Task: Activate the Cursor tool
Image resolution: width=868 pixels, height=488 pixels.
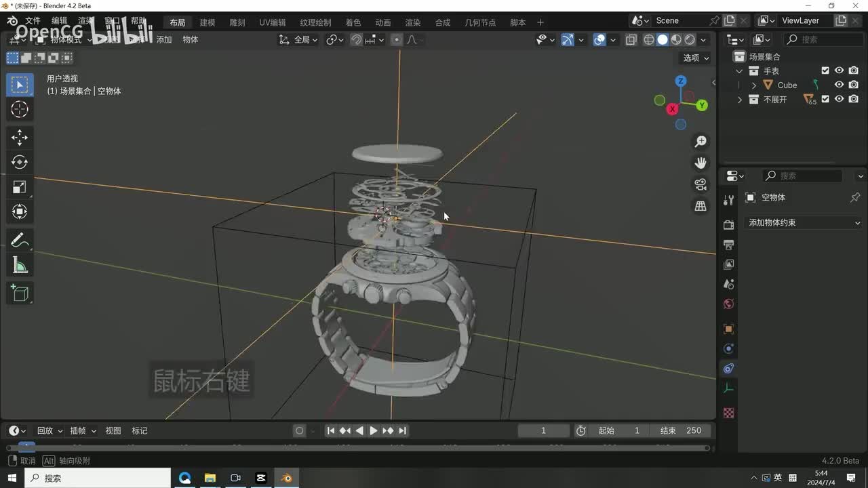Action: coord(20,109)
